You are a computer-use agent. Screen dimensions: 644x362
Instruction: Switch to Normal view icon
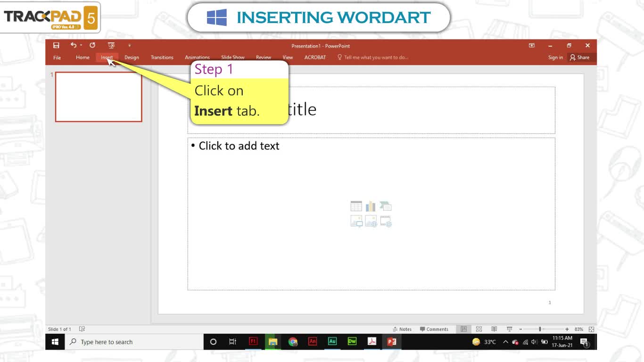tap(464, 329)
